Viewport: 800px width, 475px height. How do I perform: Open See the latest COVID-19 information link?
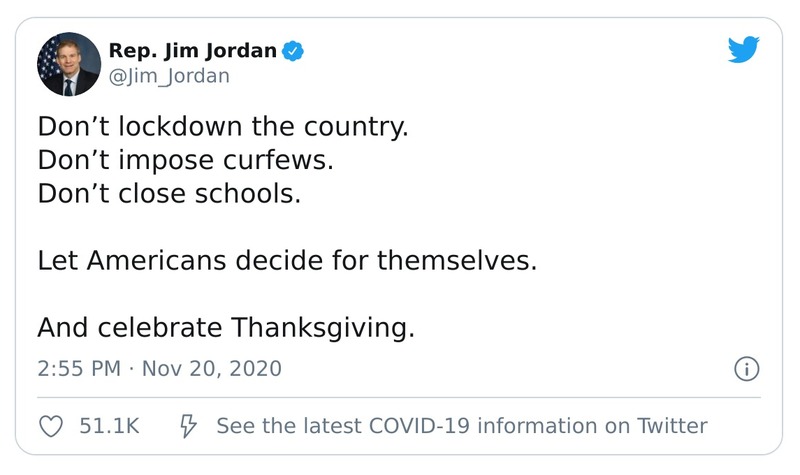pyautogui.click(x=461, y=426)
